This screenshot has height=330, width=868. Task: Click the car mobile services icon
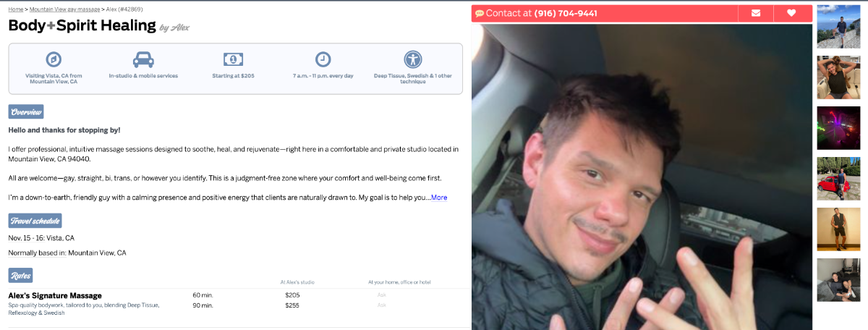click(143, 59)
